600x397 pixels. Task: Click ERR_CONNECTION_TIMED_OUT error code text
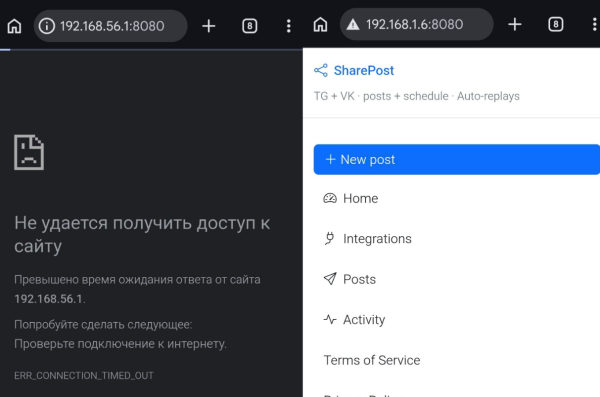point(84,375)
